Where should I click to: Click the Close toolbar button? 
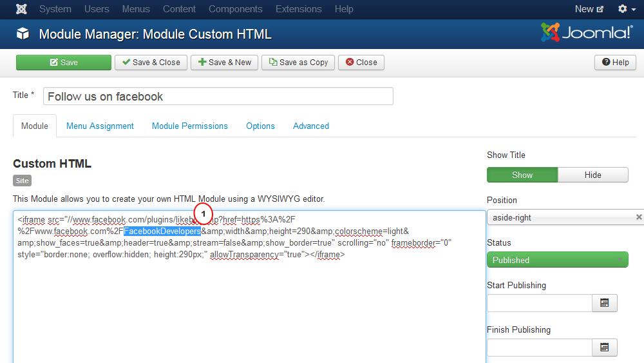point(361,63)
